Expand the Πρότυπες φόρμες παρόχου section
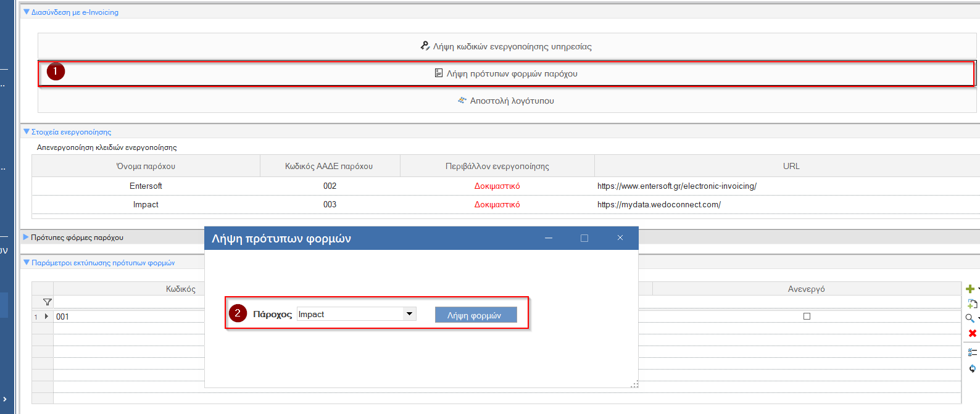This screenshot has height=414, width=980. click(26, 237)
